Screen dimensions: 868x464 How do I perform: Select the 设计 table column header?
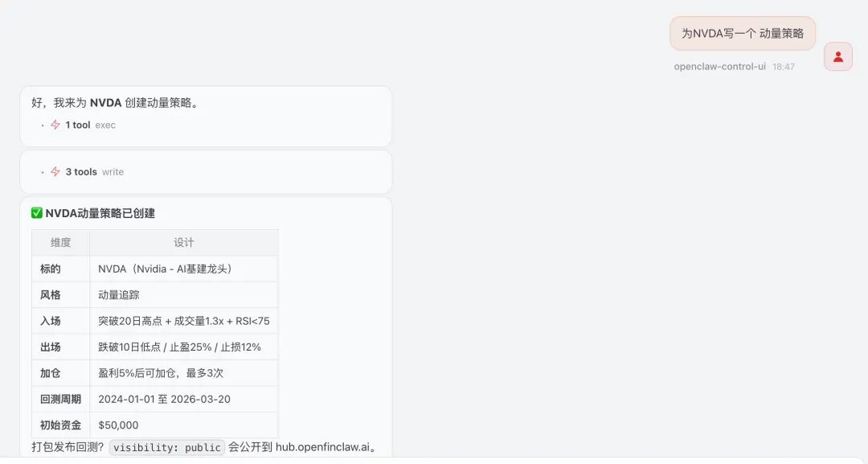tap(183, 242)
